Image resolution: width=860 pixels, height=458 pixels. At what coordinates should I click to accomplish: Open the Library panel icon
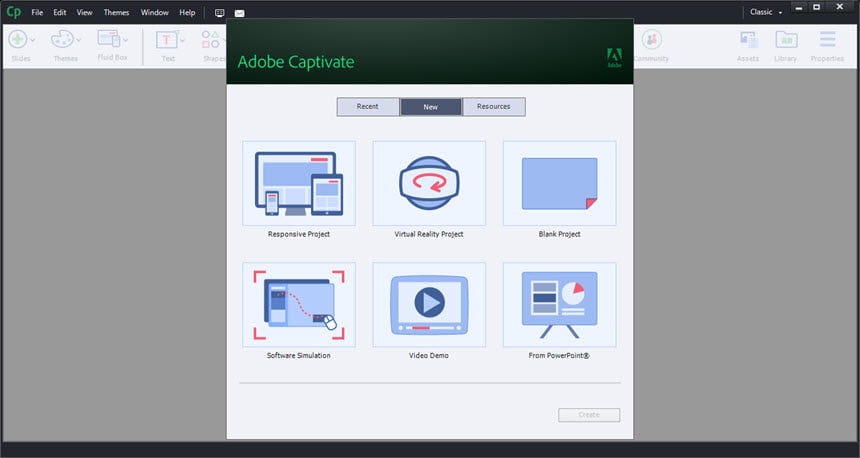pos(786,39)
